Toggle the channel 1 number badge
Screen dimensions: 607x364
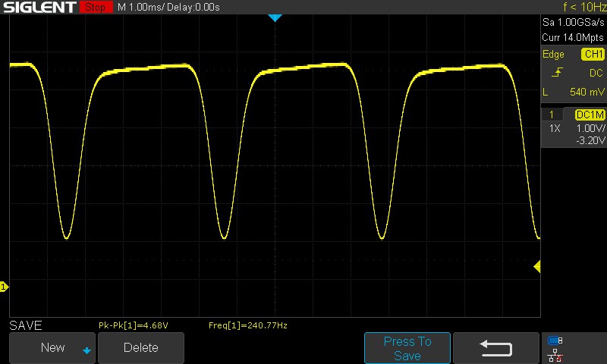[x=552, y=115]
